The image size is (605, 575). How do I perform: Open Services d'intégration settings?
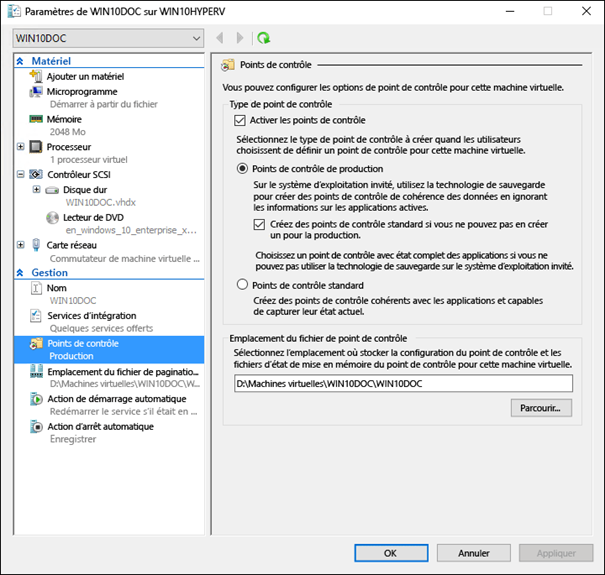coord(92,316)
